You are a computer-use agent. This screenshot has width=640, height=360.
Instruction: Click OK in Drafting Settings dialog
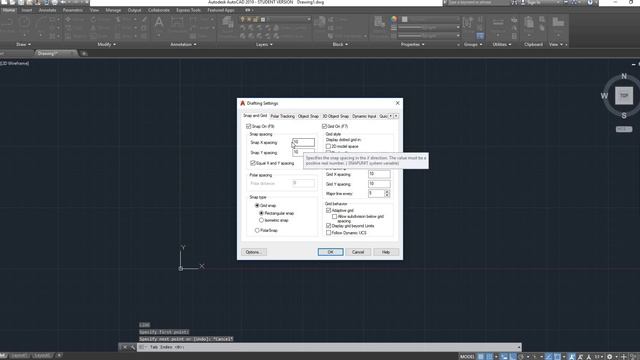pos(331,252)
